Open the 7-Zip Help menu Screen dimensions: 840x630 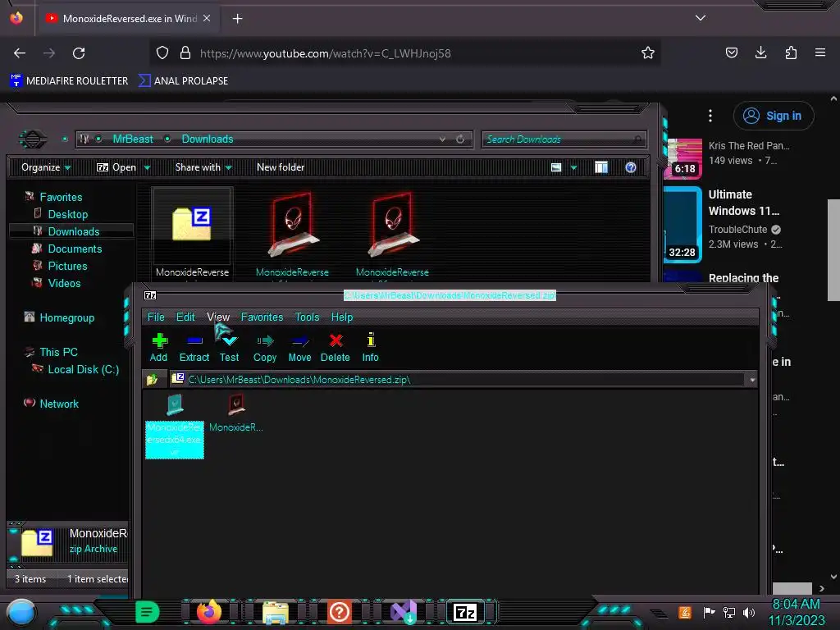(342, 317)
